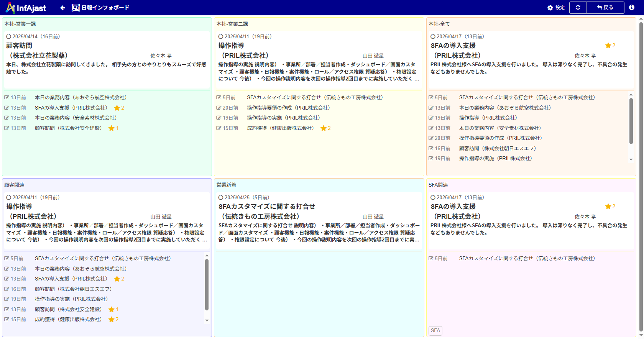Click the SFA tag in SFA関連 panel
Screen dimensions: 644x356
(x=435, y=331)
